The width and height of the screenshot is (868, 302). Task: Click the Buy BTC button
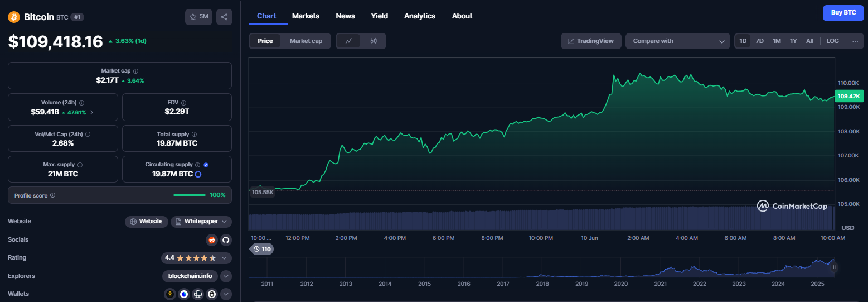point(843,12)
